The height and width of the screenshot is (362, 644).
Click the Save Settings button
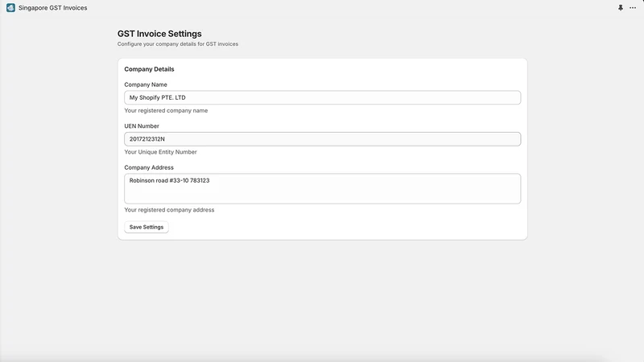pyautogui.click(x=147, y=227)
